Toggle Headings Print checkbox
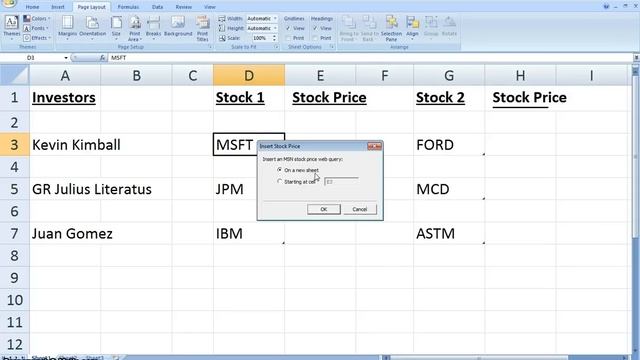Image resolution: width=640 pixels, height=360 pixels. click(x=315, y=38)
